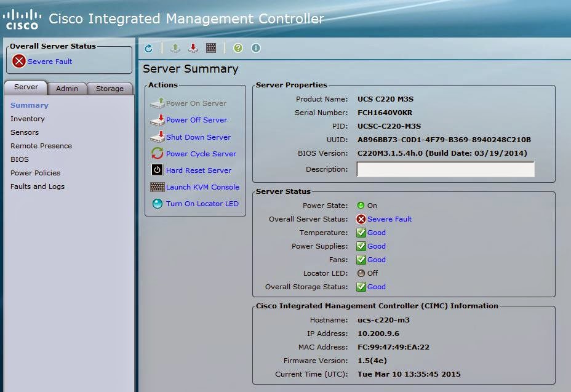Screen dimensions: 571x392
Task: Open Power Policies in the navigation
Action: pyautogui.click(x=35, y=173)
